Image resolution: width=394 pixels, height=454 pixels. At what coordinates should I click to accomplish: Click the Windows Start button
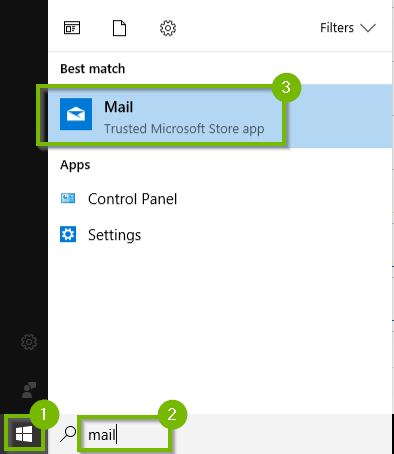24,434
